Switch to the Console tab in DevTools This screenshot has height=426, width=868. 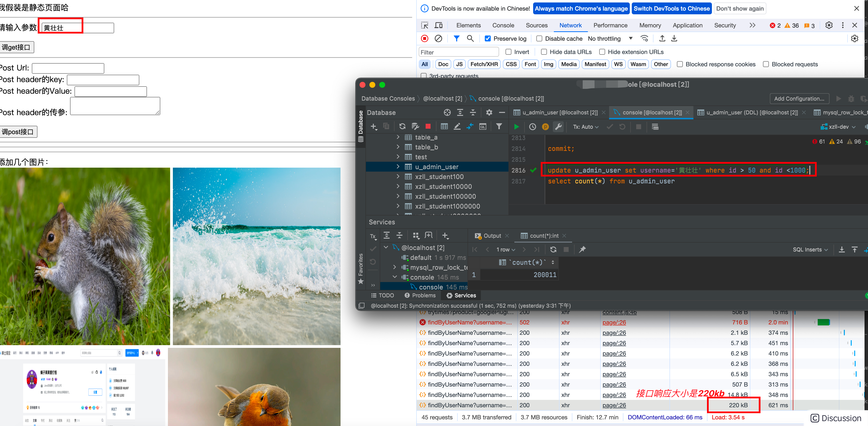point(503,25)
